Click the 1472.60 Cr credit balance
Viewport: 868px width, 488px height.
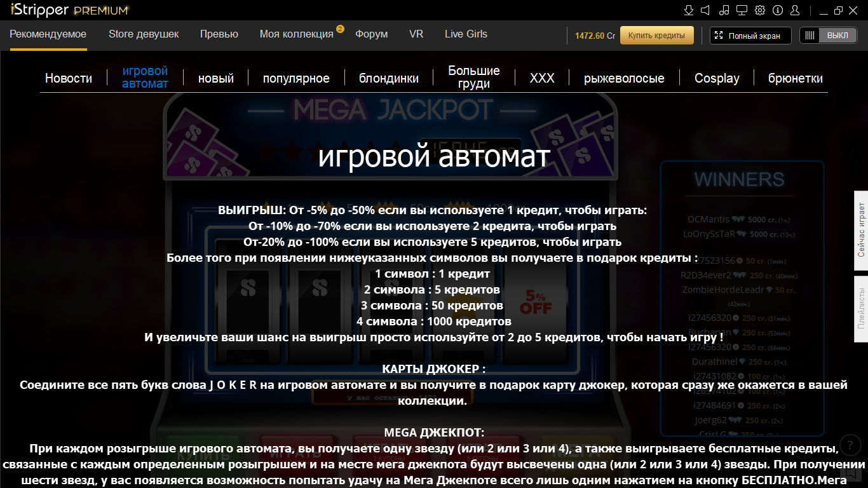click(595, 36)
